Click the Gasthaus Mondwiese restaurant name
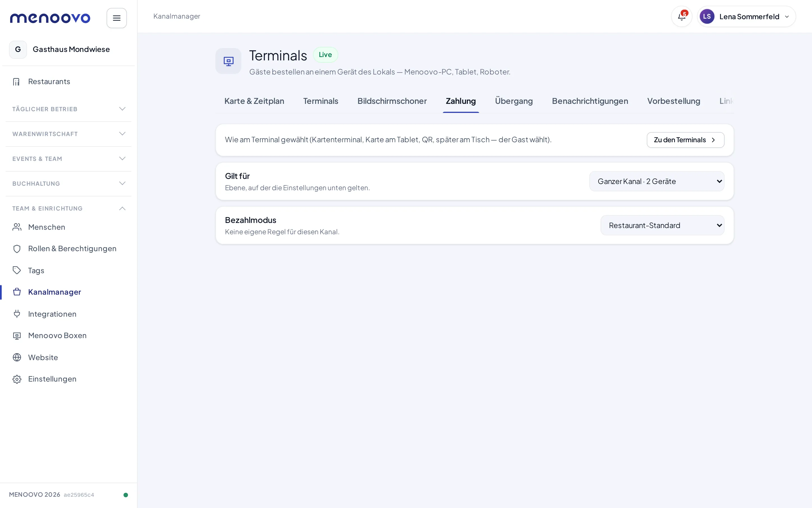The height and width of the screenshot is (508, 812). click(x=71, y=49)
